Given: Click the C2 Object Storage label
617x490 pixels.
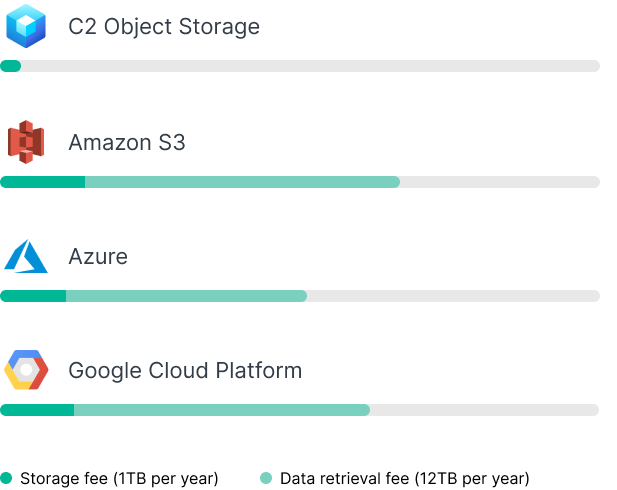Looking at the screenshot, I should [x=164, y=27].
